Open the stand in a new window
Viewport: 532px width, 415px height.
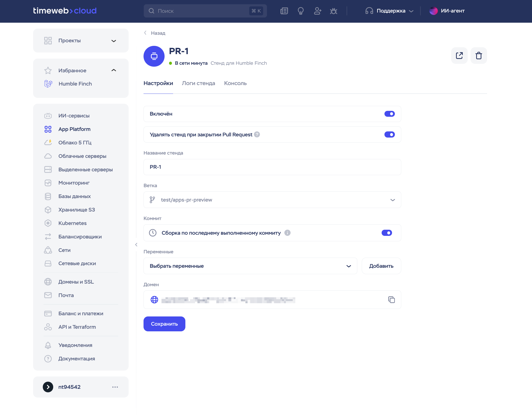click(459, 56)
